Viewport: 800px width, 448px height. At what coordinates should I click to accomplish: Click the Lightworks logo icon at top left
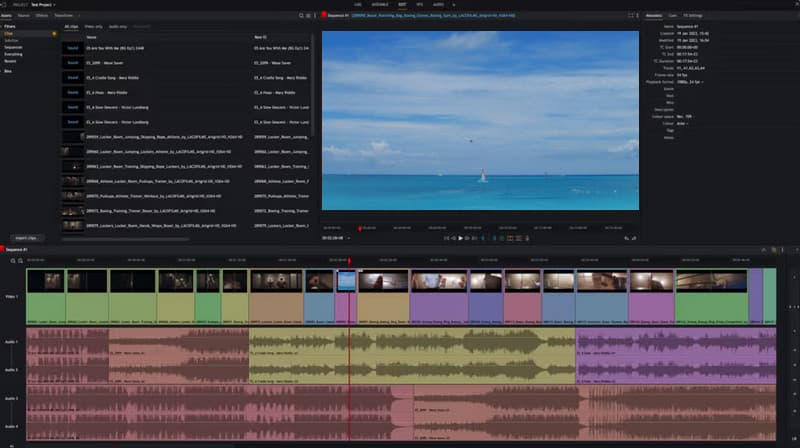click(x=5, y=5)
